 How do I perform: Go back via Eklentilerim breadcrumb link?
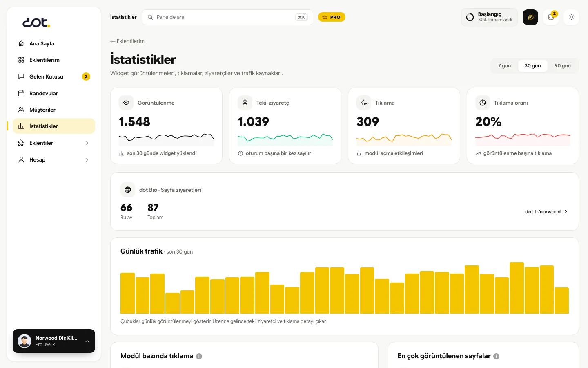(127, 41)
